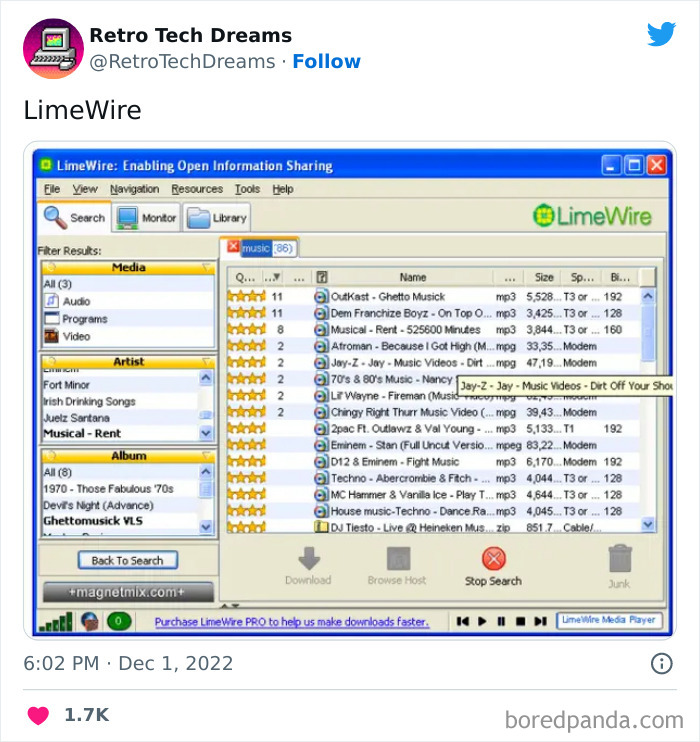Pause the LimeWire Media Player
Image resolution: width=700 pixels, height=742 pixels.
click(501, 621)
